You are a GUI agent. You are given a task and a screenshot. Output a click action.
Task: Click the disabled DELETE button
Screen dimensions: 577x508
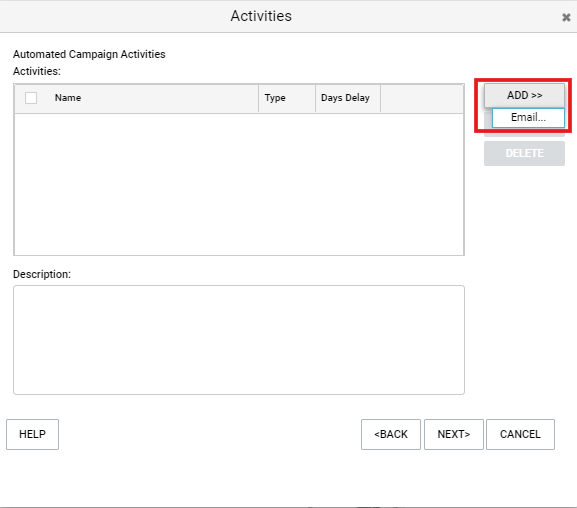[524, 153]
